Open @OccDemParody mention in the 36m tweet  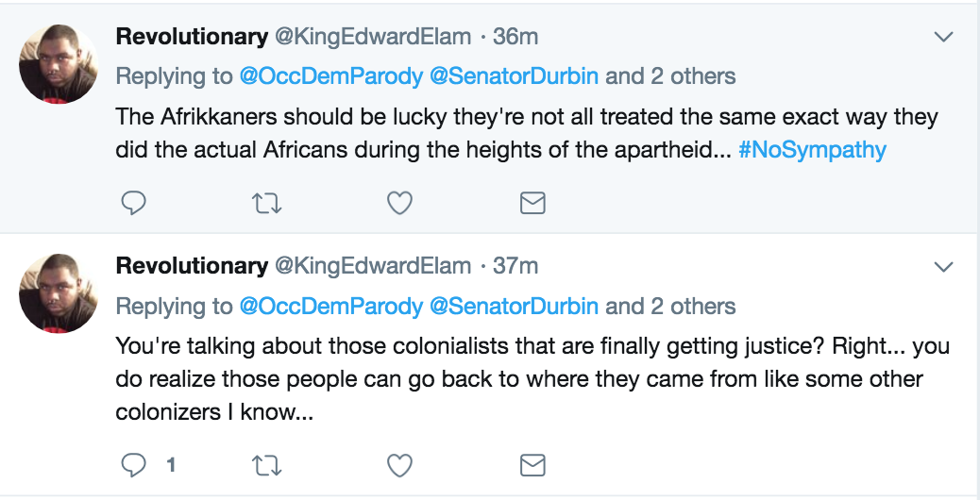(330, 76)
